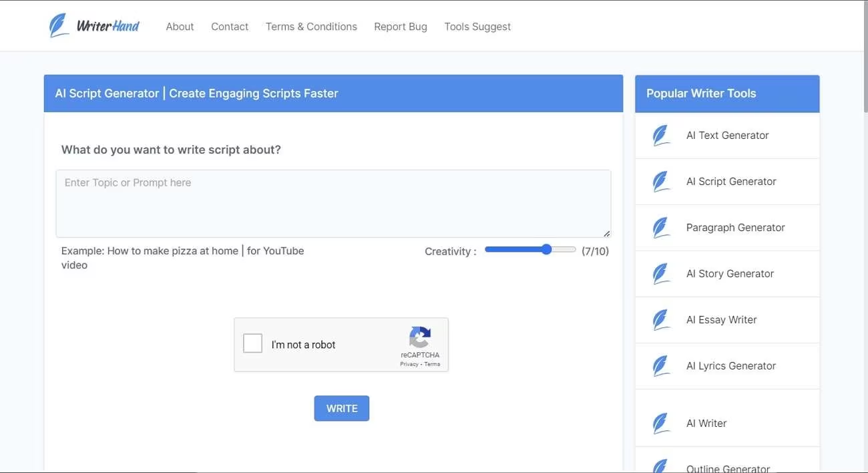Open the About menu item
868x473 pixels.
[x=180, y=27]
